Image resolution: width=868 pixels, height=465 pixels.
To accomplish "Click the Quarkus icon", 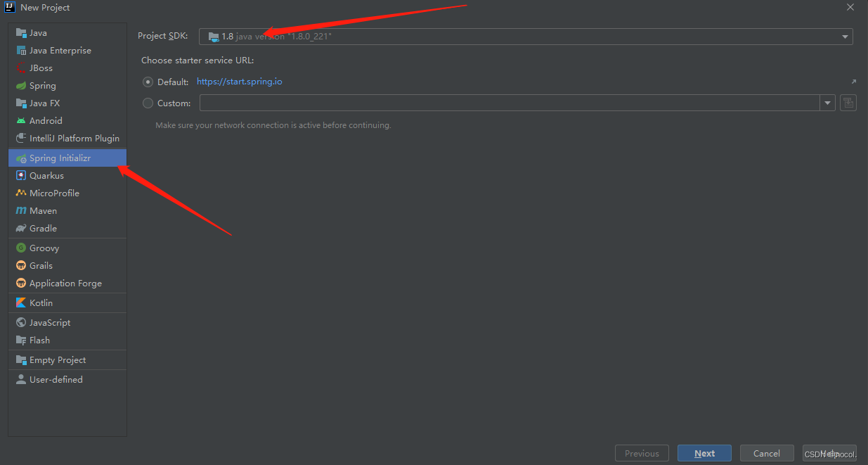I will click(x=21, y=176).
